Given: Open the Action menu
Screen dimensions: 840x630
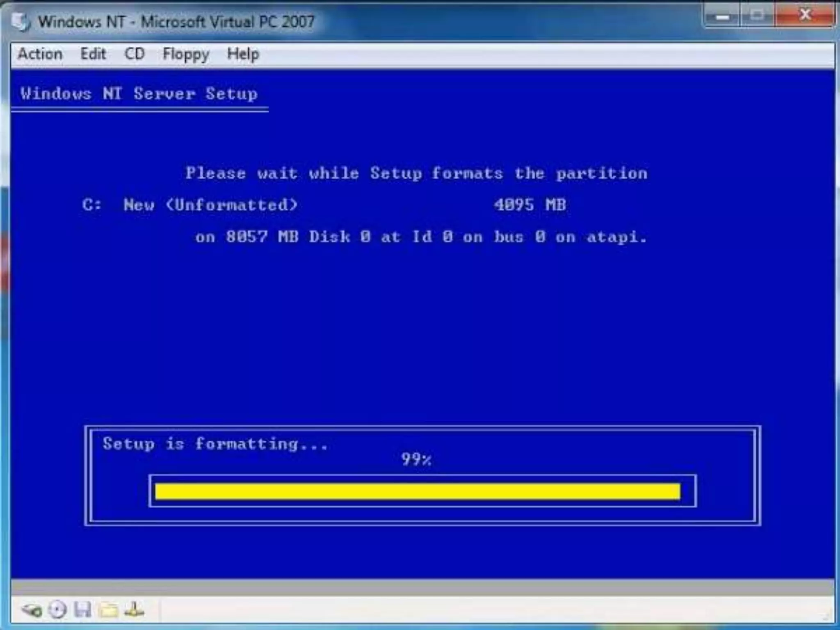Looking at the screenshot, I should pyautogui.click(x=40, y=54).
